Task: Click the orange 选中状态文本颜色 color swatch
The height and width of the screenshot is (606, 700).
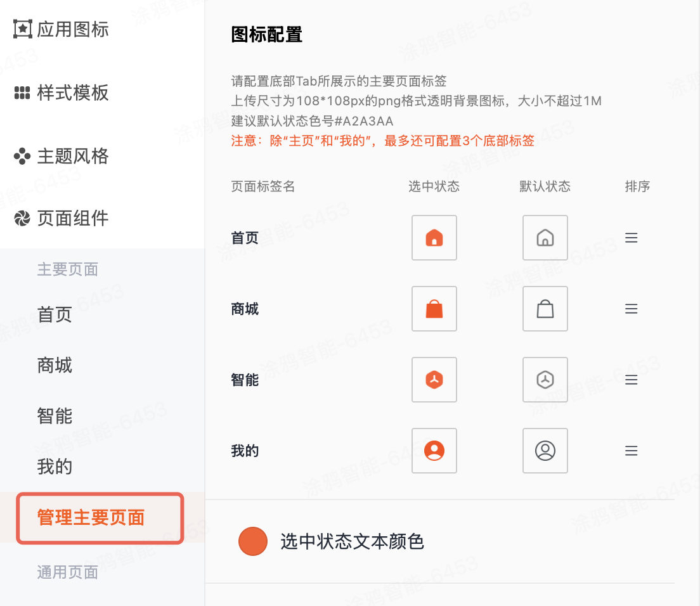Action: [253, 541]
